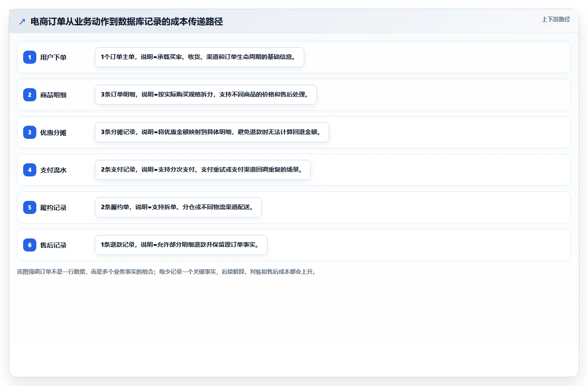Click the 1条退款记录 description box
588x386 pixels.
pyautogui.click(x=181, y=245)
